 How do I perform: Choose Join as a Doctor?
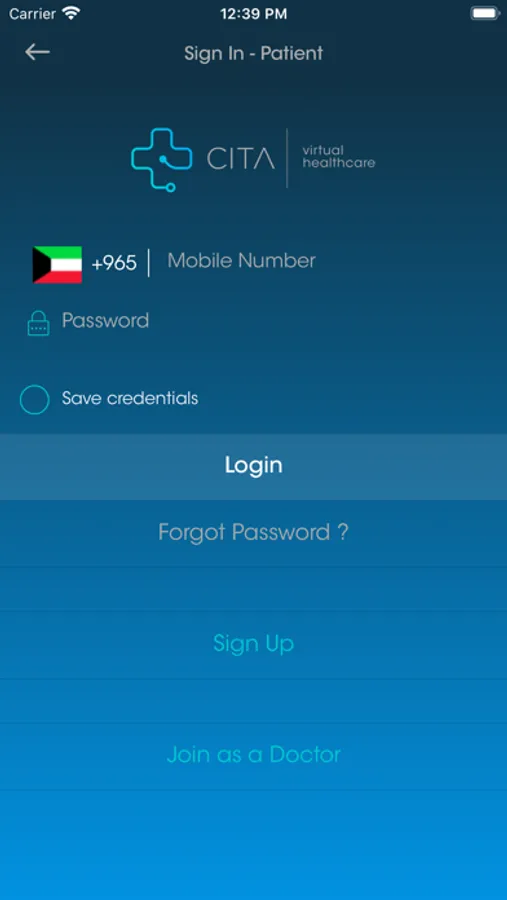253,754
